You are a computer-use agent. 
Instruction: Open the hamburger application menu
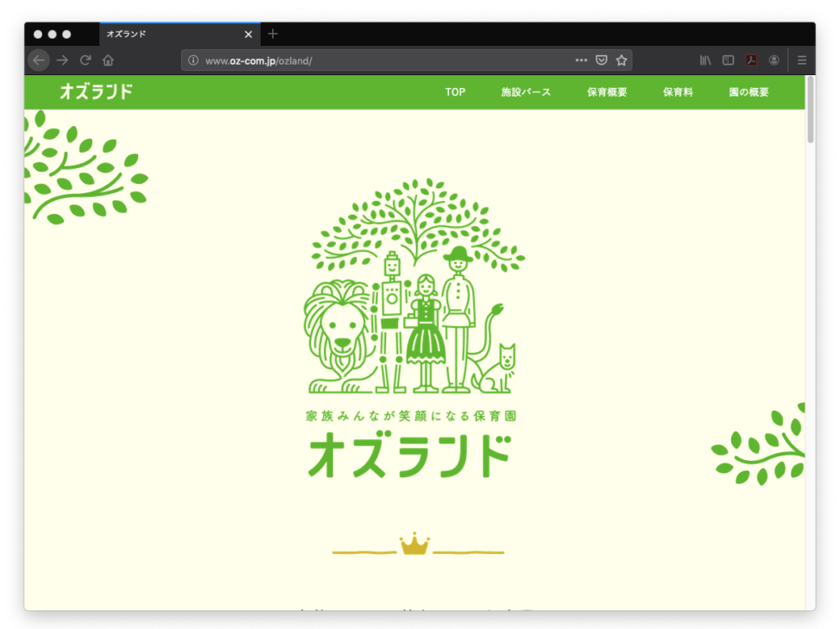click(802, 60)
